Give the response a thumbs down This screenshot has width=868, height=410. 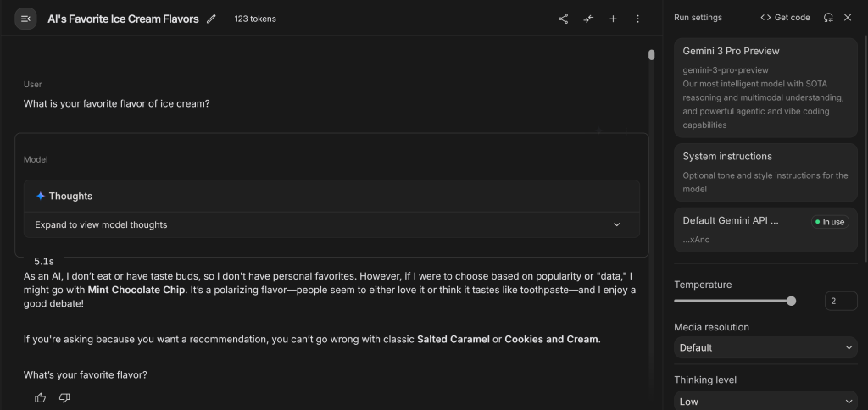pyautogui.click(x=64, y=397)
